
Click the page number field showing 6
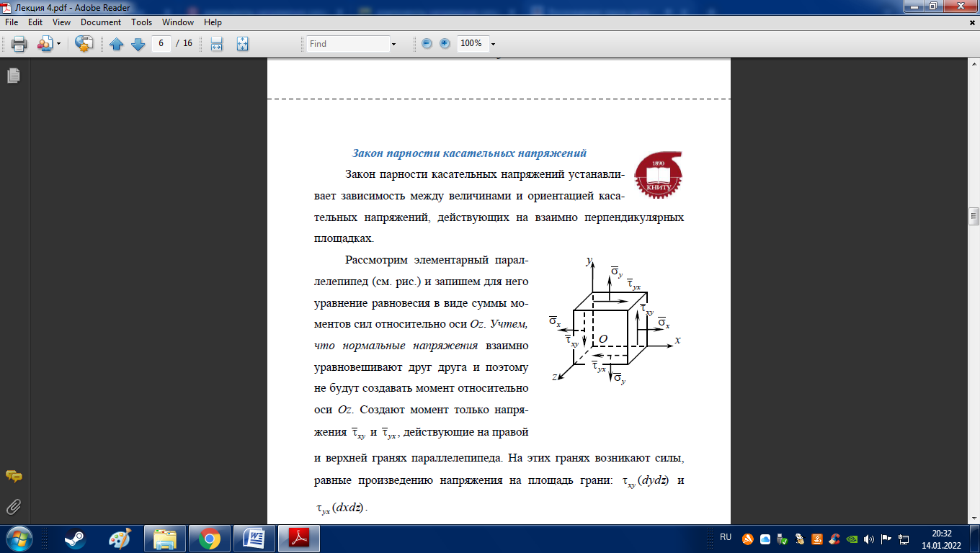pos(161,43)
